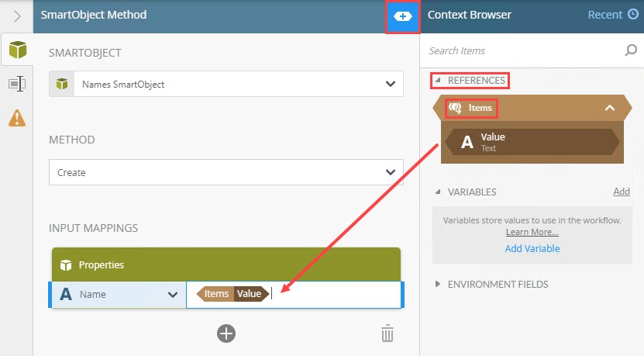Open the properties tab in the sidebar
The height and width of the screenshot is (356, 644).
coord(16,84)
